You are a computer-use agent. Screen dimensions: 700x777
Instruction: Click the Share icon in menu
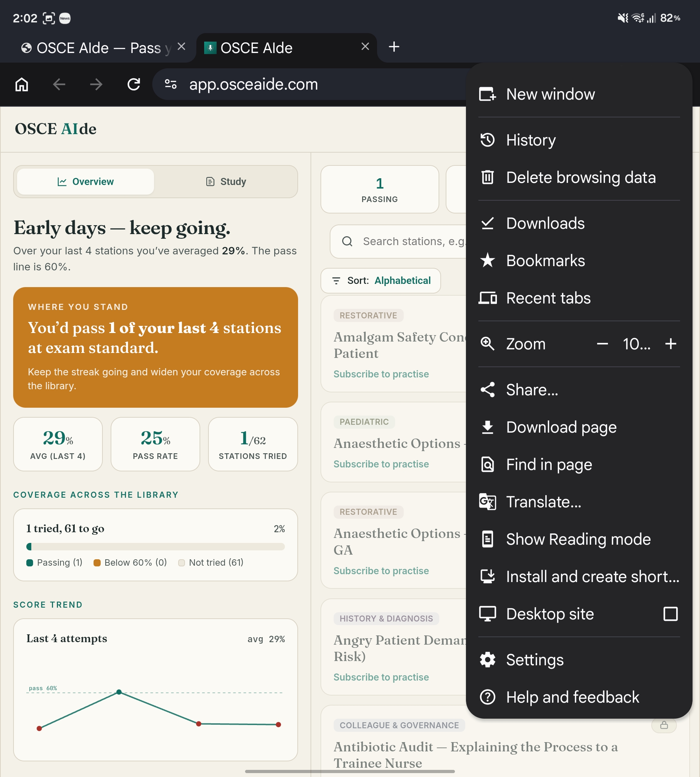pos(487,390)
